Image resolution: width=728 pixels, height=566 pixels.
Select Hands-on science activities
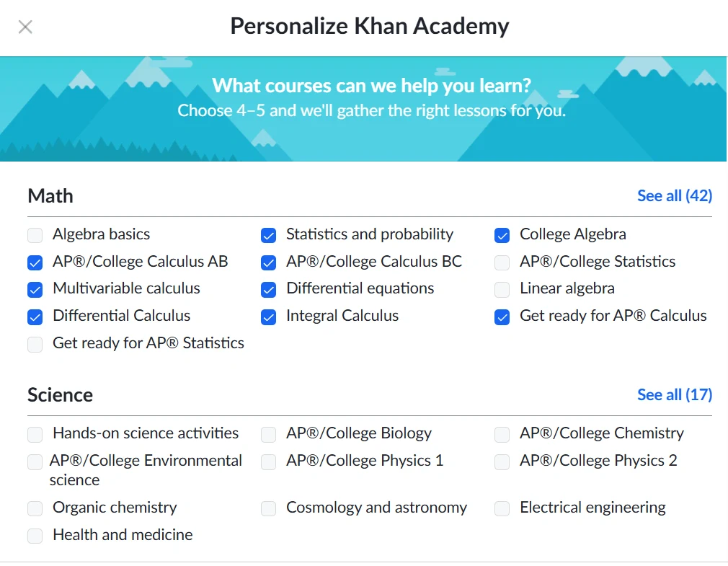[x=35, y=435]
